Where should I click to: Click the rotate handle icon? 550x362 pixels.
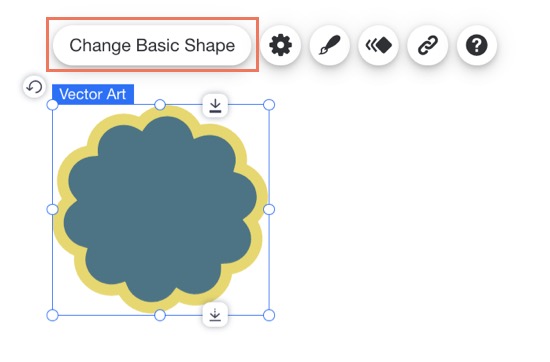tap(34, 87)
